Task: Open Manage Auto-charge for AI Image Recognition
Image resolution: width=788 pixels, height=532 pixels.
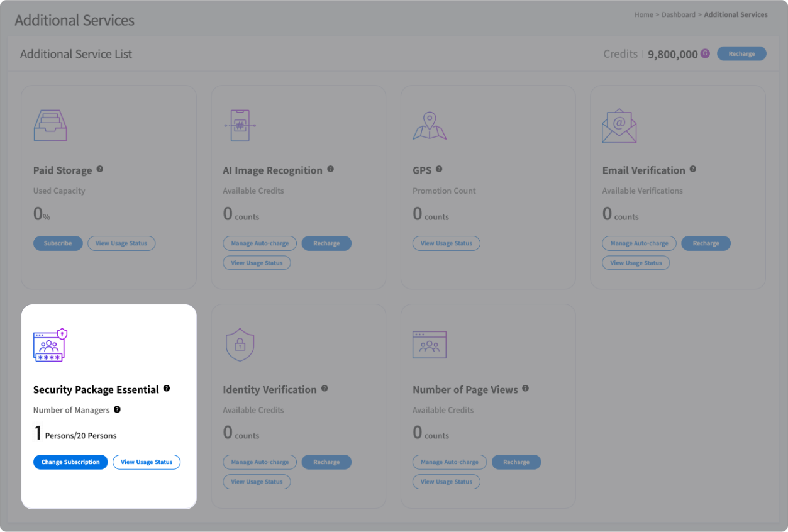Action: click(x=260, y=243)
